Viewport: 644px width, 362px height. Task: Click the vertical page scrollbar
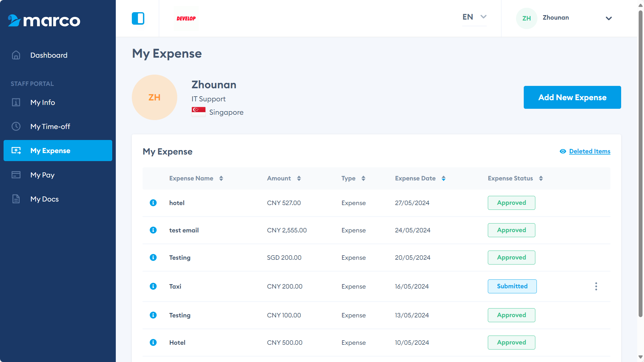pos(640,163)
